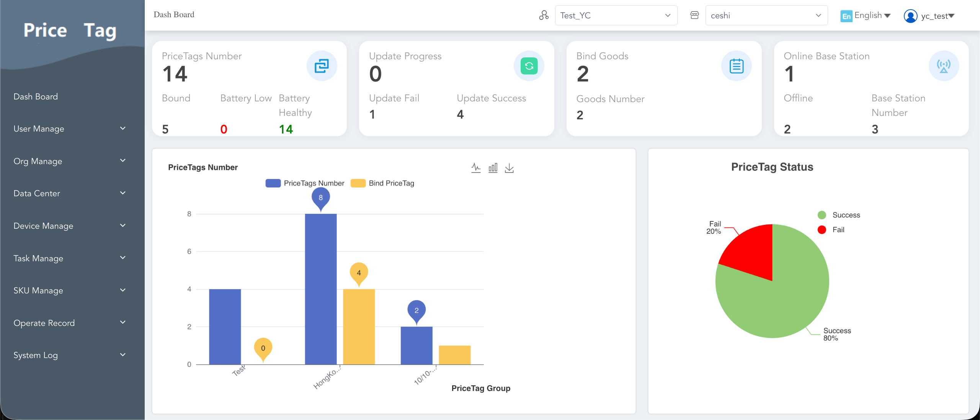Image resolution: width=980 pixels, height=420 pixels.
Task: Click the PriceTag Status chart title
Action: (772, 167)
